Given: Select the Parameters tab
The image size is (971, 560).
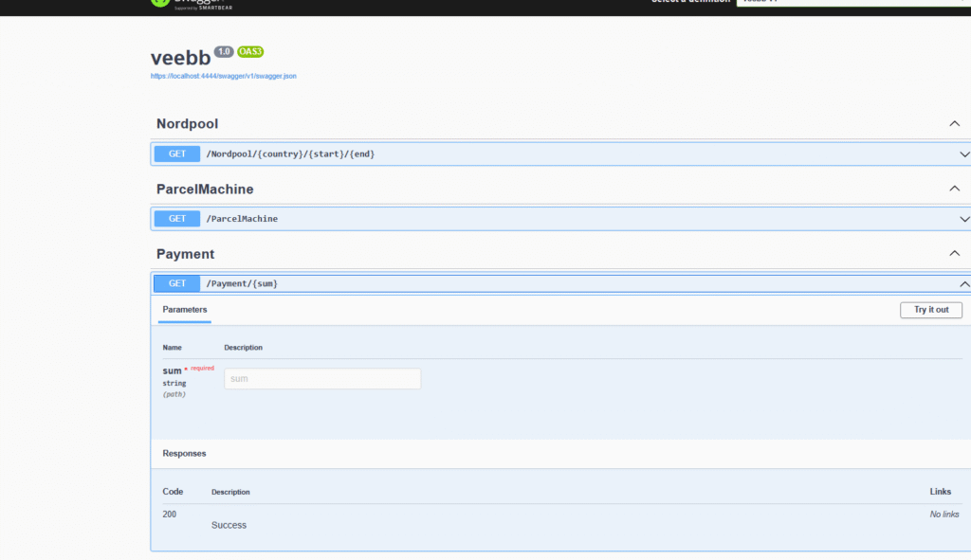Looking at the screenshot, I should pos(185,310).
